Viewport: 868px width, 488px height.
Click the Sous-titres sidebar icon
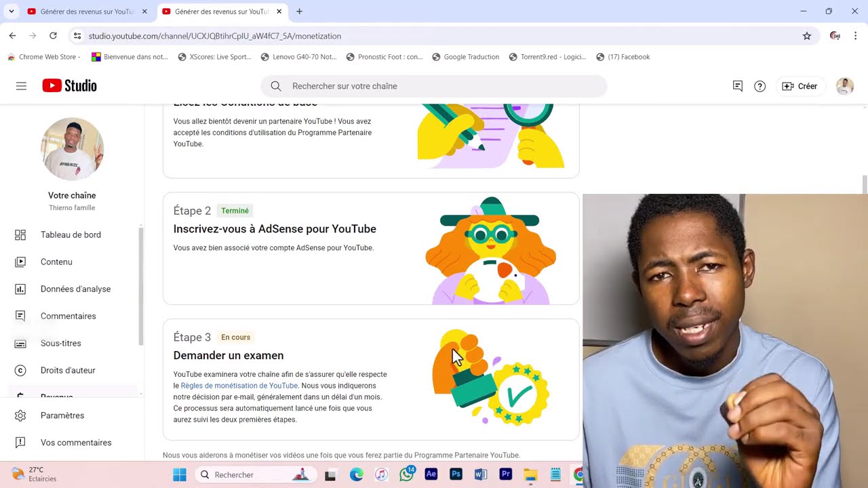coord(20,344)
